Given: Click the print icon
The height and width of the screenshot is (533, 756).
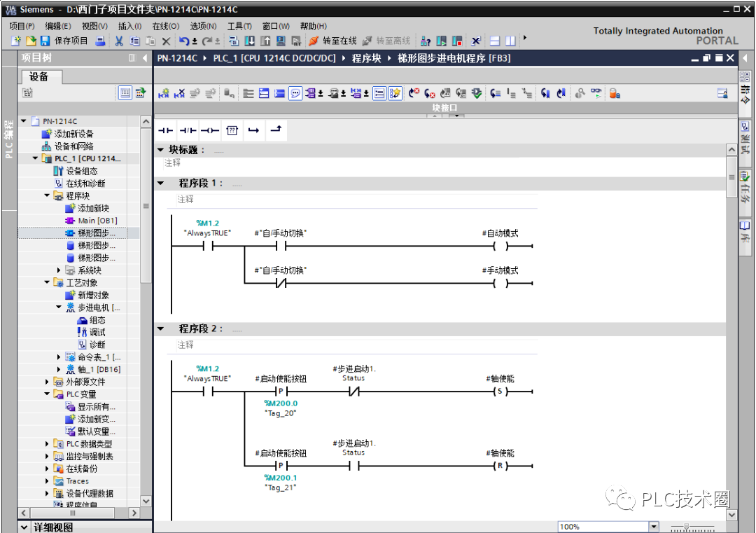Looking at the screenshot, I should pyautogui.click(x=100, y=41).
